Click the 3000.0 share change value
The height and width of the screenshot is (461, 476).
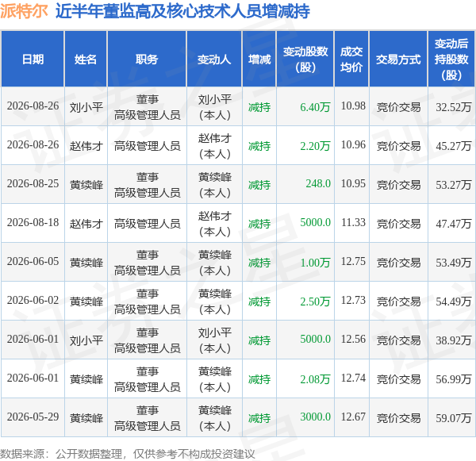tap(316, 417)
